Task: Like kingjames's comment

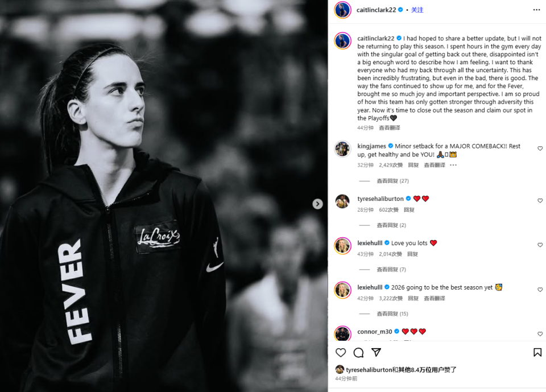Action: [x=540, y=148]
